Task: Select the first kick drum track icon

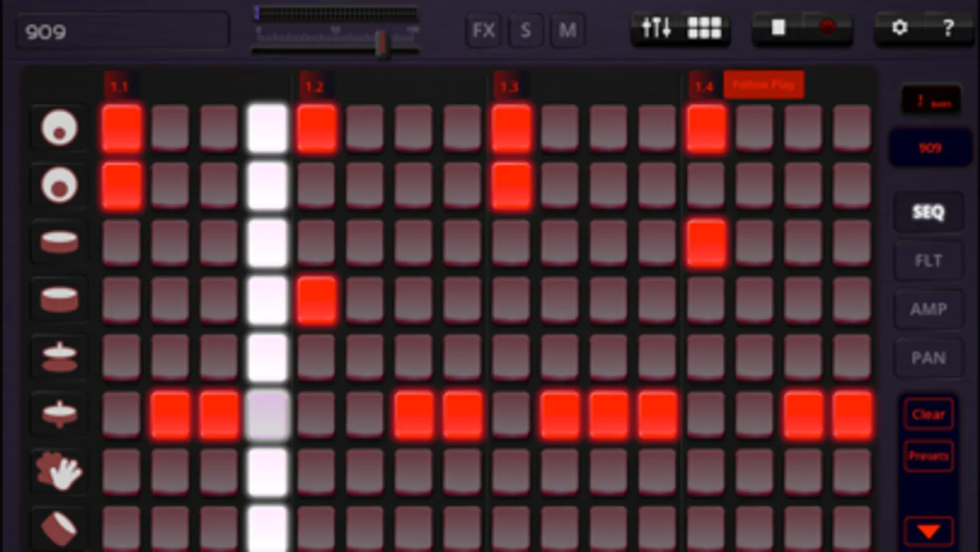Action: click(x=59, y=128)
